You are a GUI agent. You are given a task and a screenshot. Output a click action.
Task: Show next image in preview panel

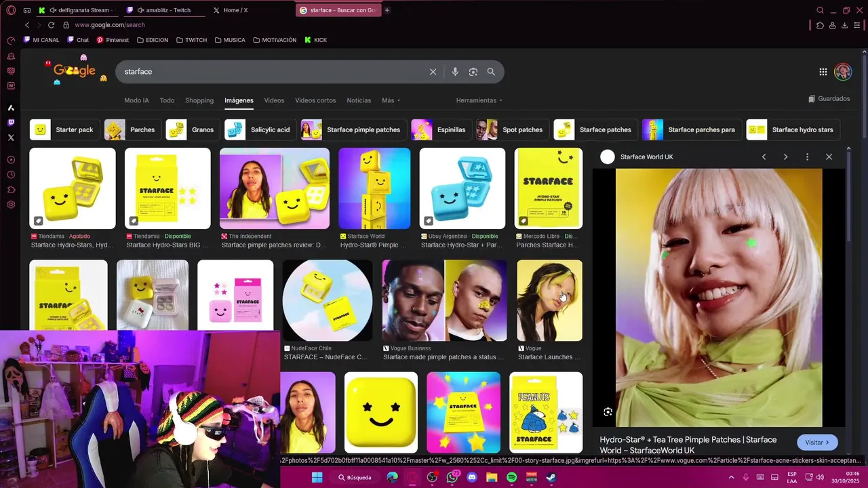coord(785,157)
